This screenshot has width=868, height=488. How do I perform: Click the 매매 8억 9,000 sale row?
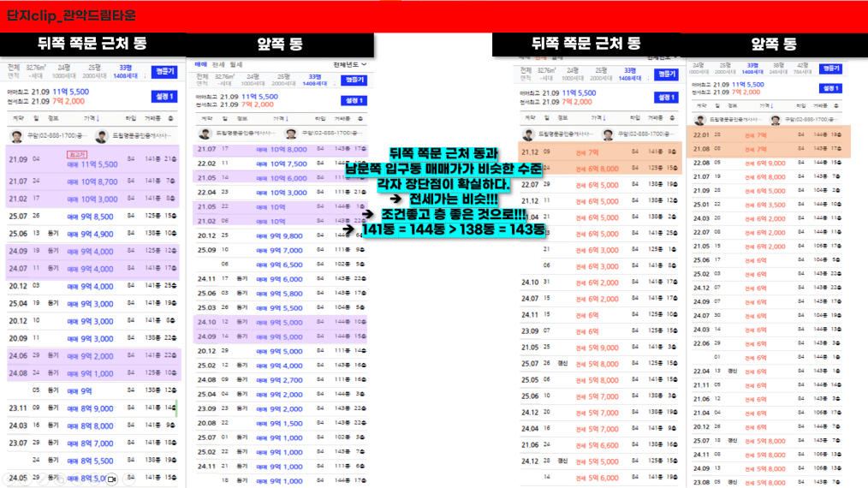tap(92, 408)
